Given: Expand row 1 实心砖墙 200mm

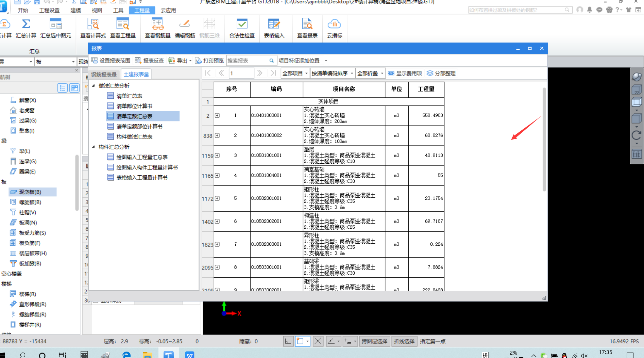Looking at the screenshot, I should (x=217, y=115).
